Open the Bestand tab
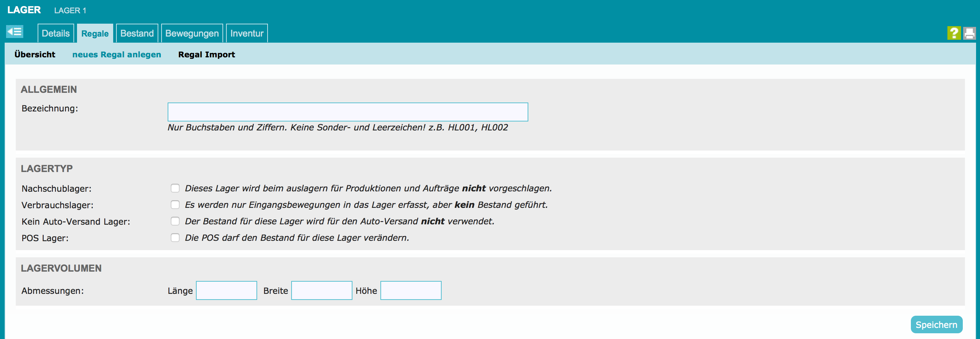 click(x=137, y=33)
